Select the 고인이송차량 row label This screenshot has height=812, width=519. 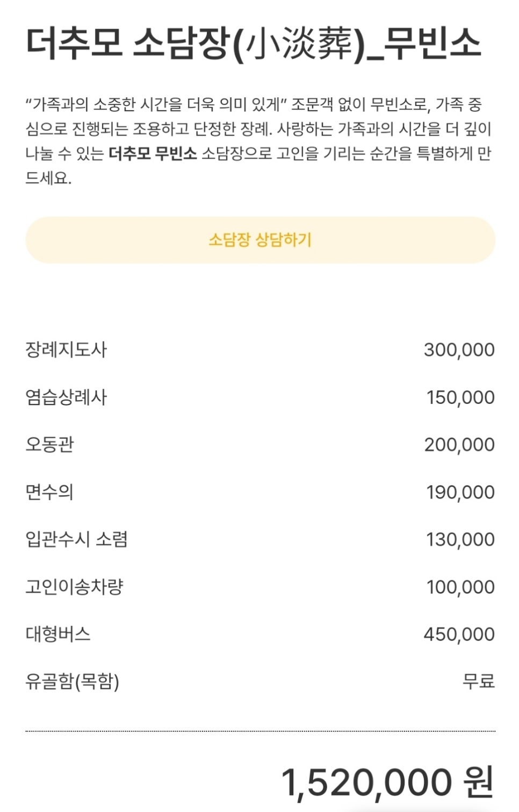click(74, 587)
